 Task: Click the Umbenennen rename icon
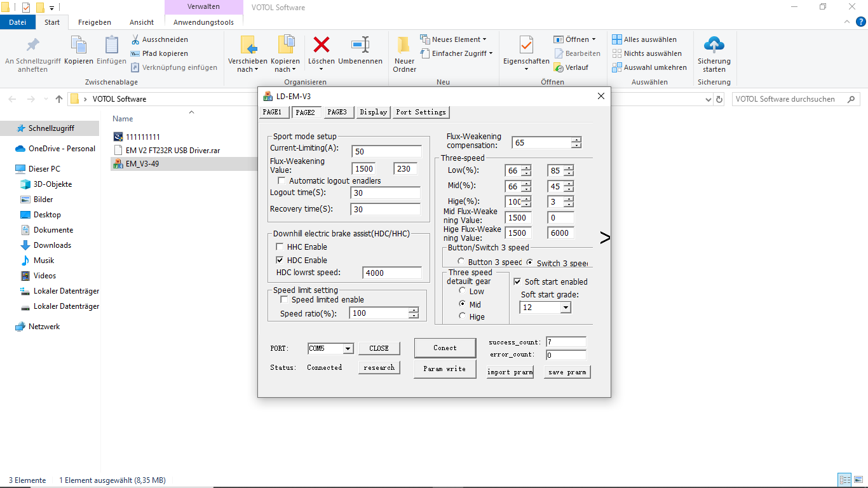[x=360, y=45]
